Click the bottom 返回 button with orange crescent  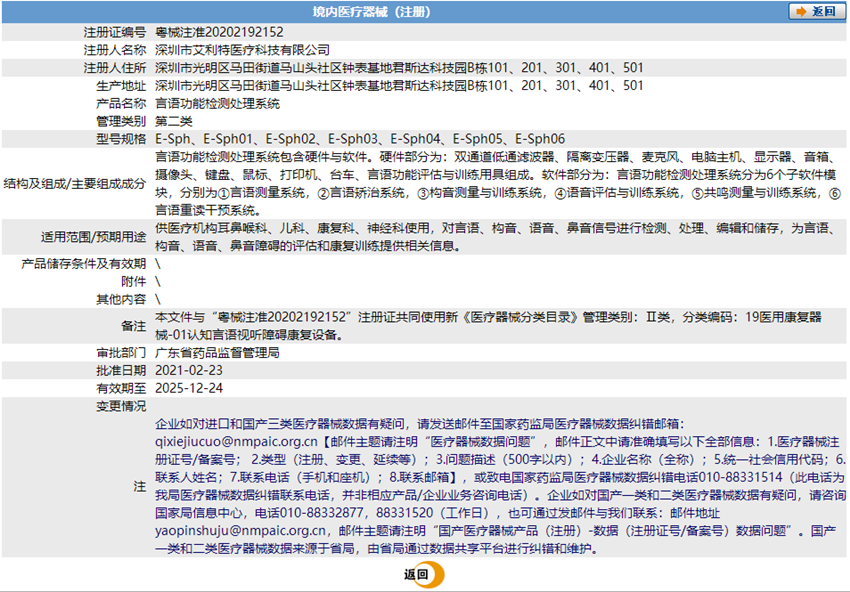pos(423,575)
